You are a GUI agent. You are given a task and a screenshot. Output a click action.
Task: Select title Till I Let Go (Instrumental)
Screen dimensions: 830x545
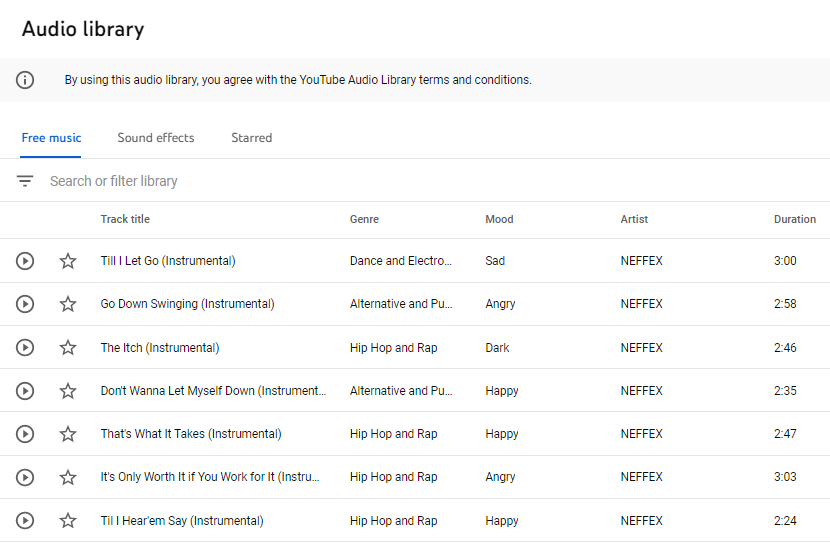[168, 261]
